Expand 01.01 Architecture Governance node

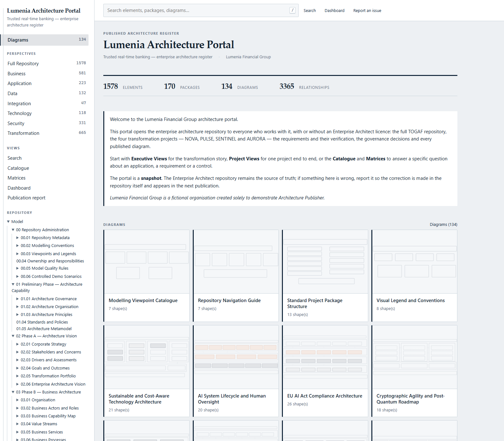(x=18, y=299)
